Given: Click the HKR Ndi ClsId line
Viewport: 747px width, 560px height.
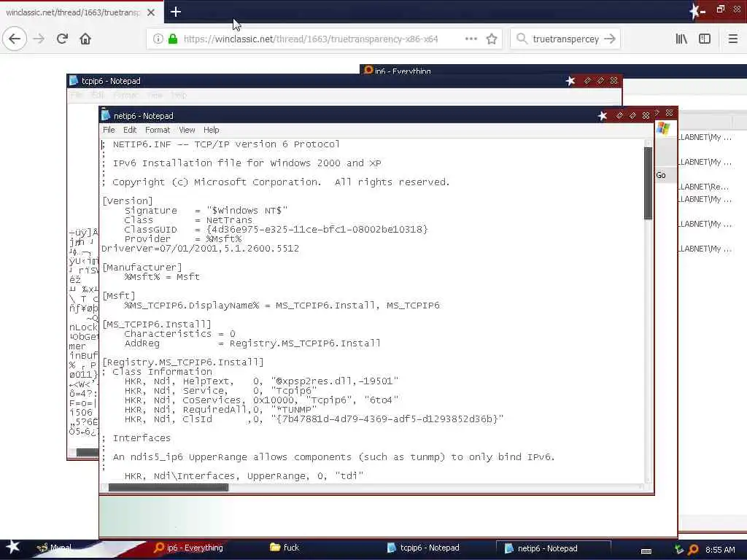Looking at the screenshot, I should click(314, 419).
